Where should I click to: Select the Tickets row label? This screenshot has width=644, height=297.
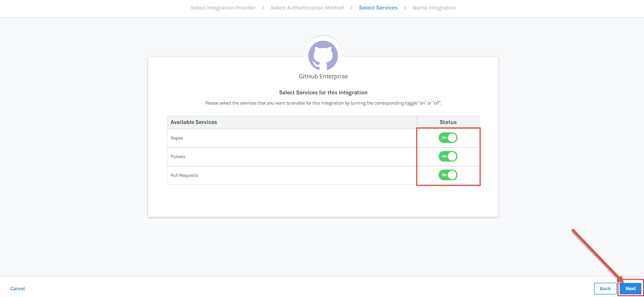[178, 157]
